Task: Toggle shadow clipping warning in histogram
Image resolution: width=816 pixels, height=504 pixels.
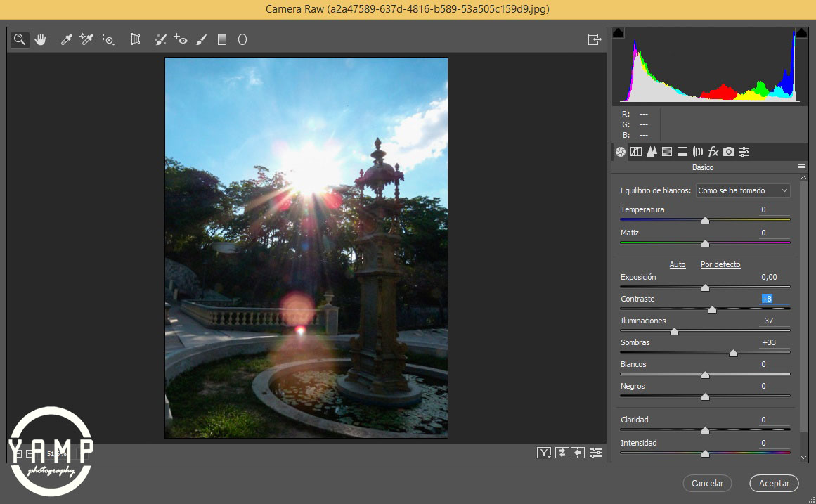Action: tap(618, 33)
